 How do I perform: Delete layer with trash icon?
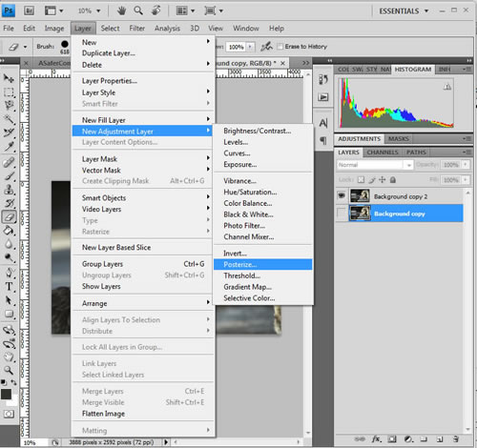click(456, 439)
